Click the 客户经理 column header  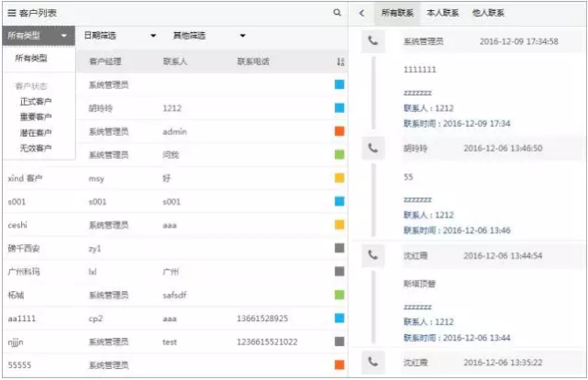[x=105, y=61]
